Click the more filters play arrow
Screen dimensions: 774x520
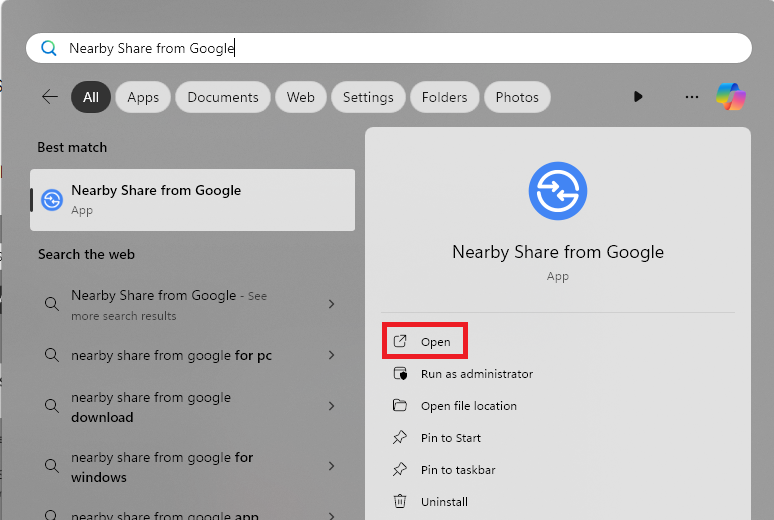pos(638,97)
